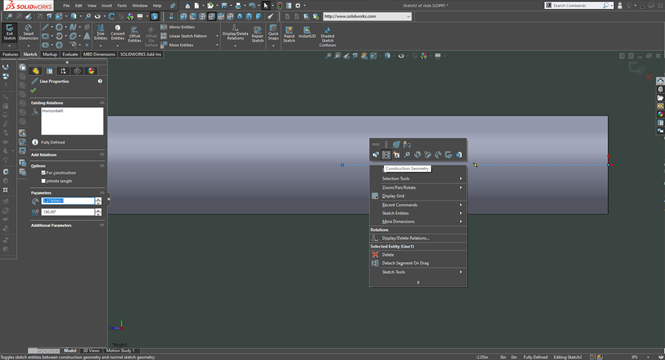The height and width of the screenshot is (360, 665).
Task: Open the Insert menu
Action: [106, 6]
